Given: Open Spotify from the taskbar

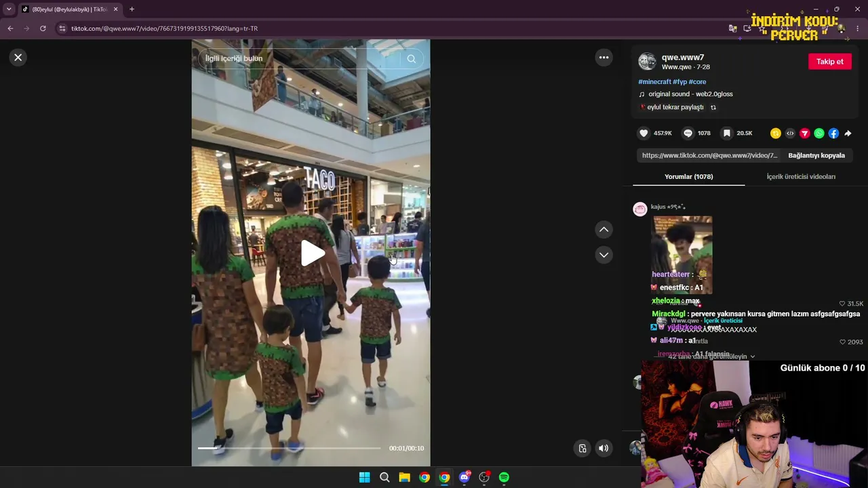Looking at the screenshot, I should point(504,477).
